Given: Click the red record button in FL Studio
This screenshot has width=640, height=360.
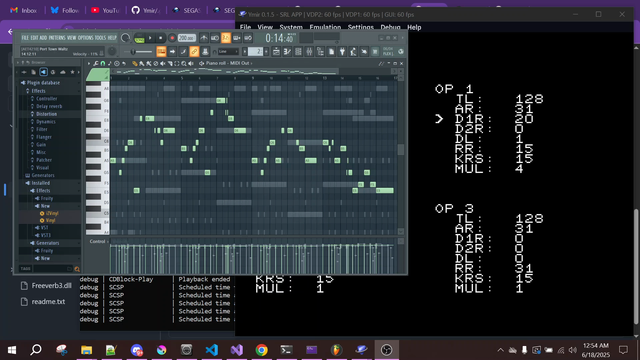Looking at the screenshot, I should tap(172, 38).
